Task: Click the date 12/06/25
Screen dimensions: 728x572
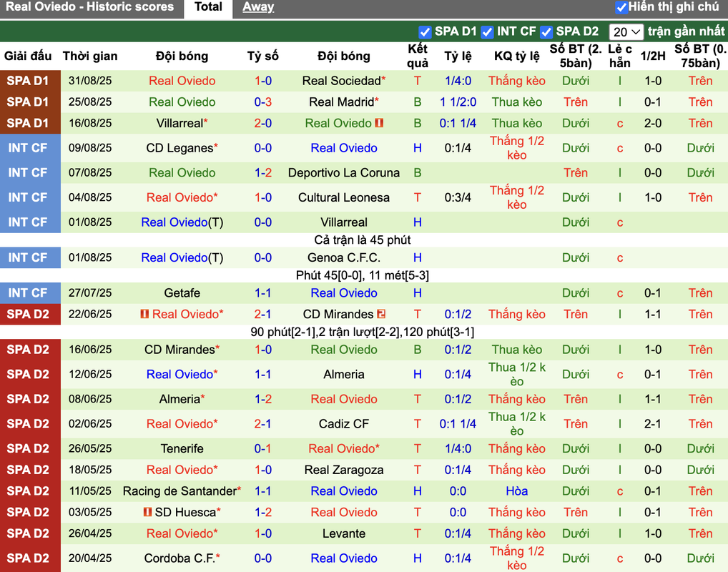Action: click(x=90, y=374)
